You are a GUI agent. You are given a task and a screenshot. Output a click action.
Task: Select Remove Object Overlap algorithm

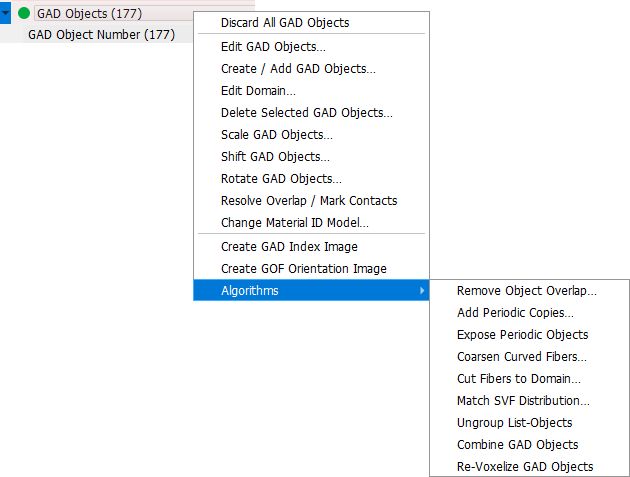[x=526, y=291]
